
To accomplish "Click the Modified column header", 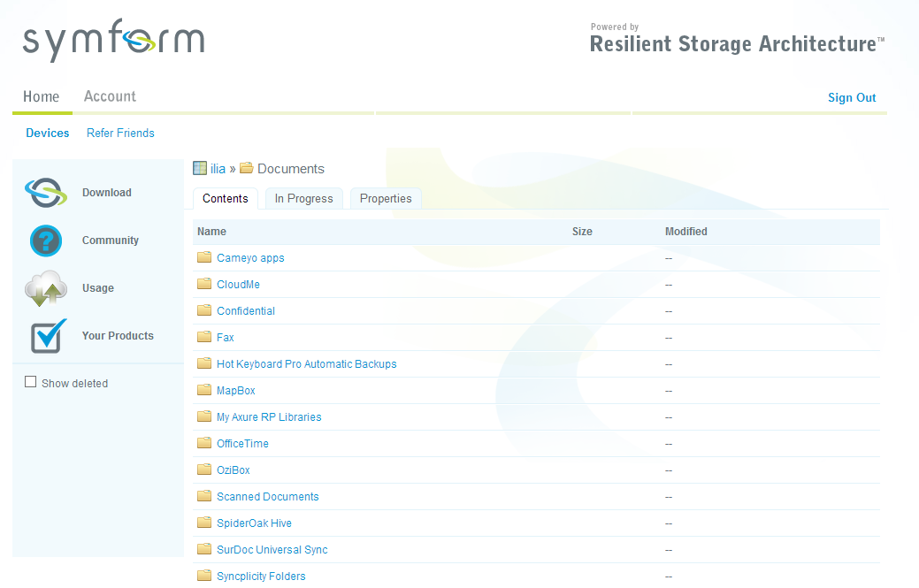I will 685,232.
